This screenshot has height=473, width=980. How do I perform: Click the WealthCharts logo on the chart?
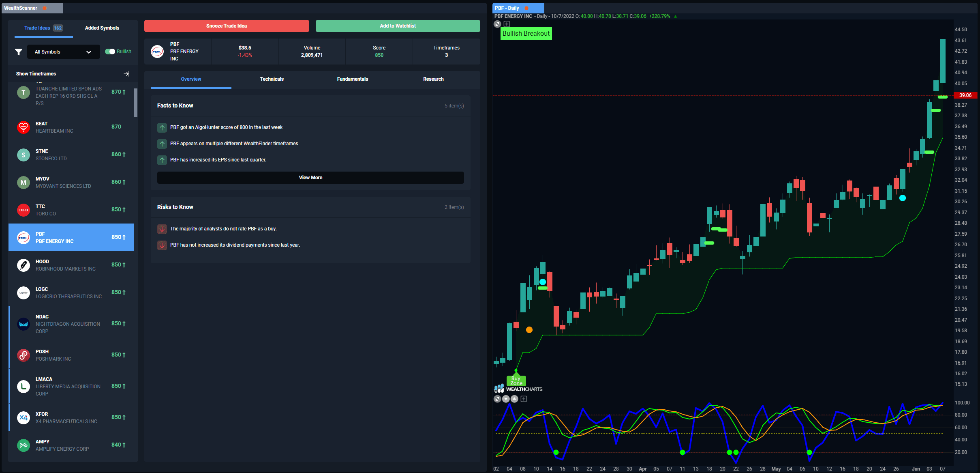coord(518,389)
